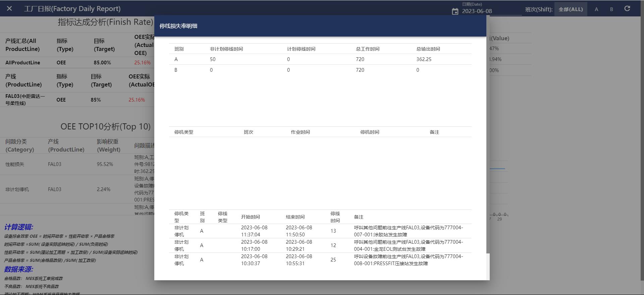Click the 计算逻辑 heading
The width and height of the screenshot is (644, 295).
(x=19, y=227)
